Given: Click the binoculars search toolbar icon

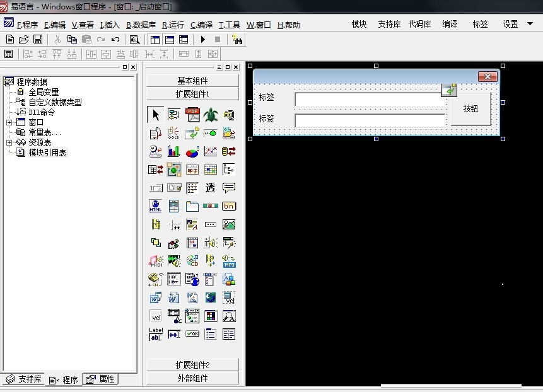Looking at the screenshot, I should click(x=238, y=39).
